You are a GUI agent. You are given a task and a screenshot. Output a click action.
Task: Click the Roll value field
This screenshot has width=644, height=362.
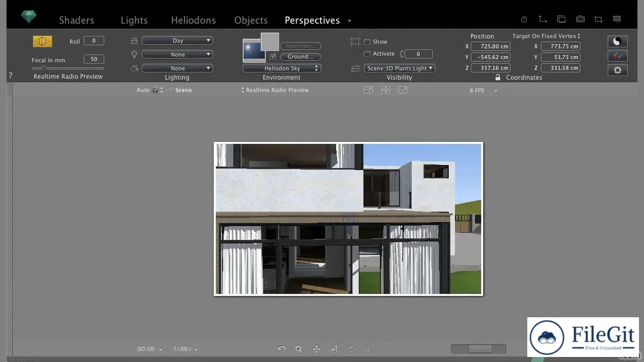pos(94,41)
